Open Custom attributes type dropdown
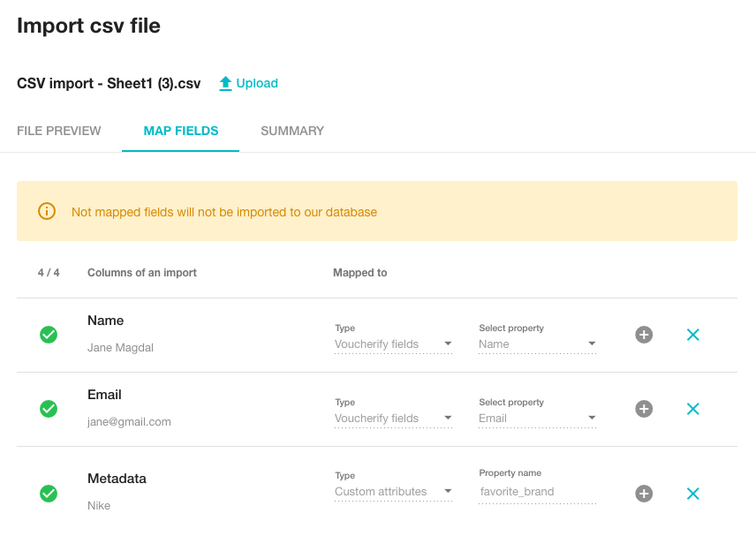Screen dimensions: 756x536 [393, 492]
